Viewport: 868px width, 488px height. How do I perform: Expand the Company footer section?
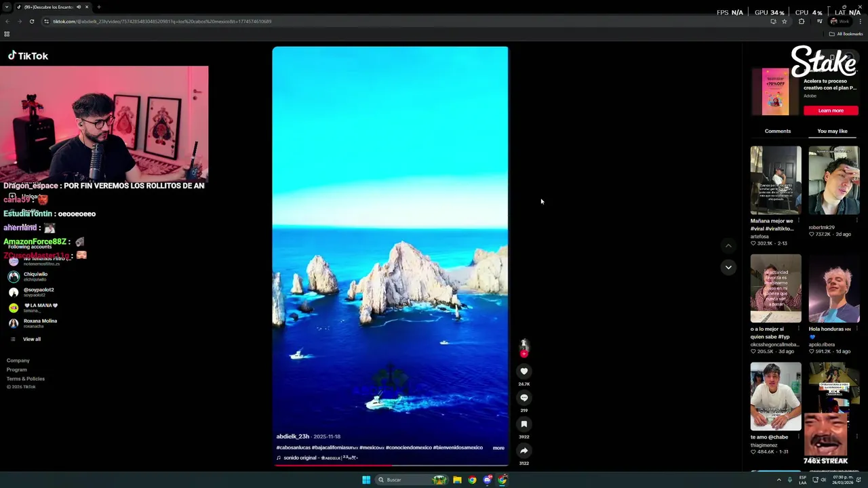pos(18,361)
